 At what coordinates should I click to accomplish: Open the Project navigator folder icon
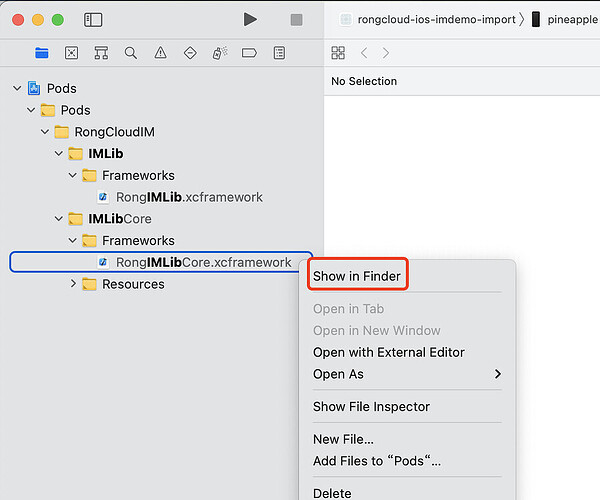click(42, 53)
